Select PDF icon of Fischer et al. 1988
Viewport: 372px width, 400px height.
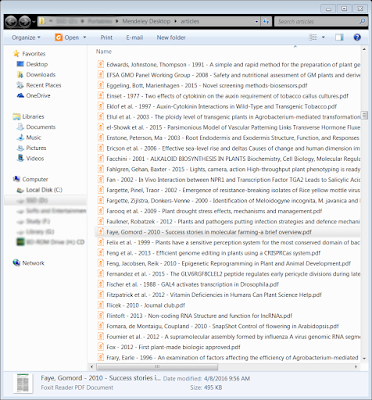[101, 284]
